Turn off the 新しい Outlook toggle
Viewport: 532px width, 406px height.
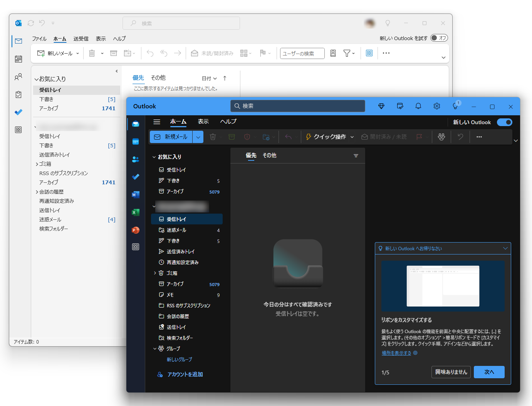pos(505,122)
